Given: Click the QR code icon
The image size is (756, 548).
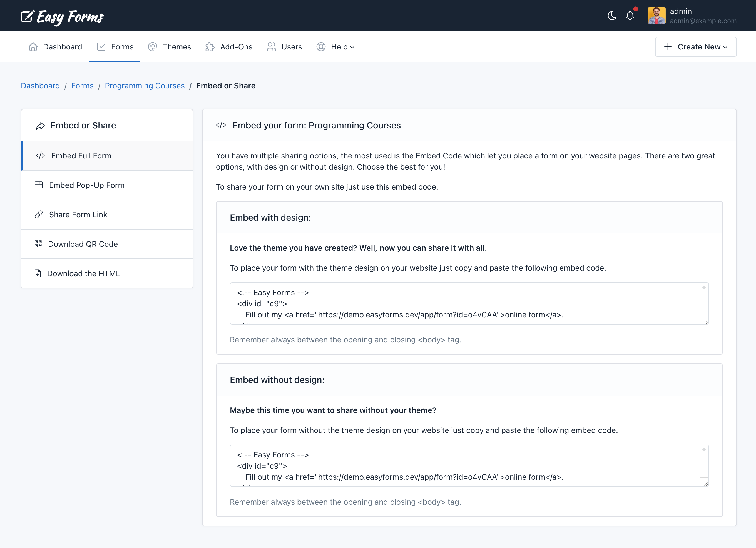Looking at the screenshot, I should (38, 244).
